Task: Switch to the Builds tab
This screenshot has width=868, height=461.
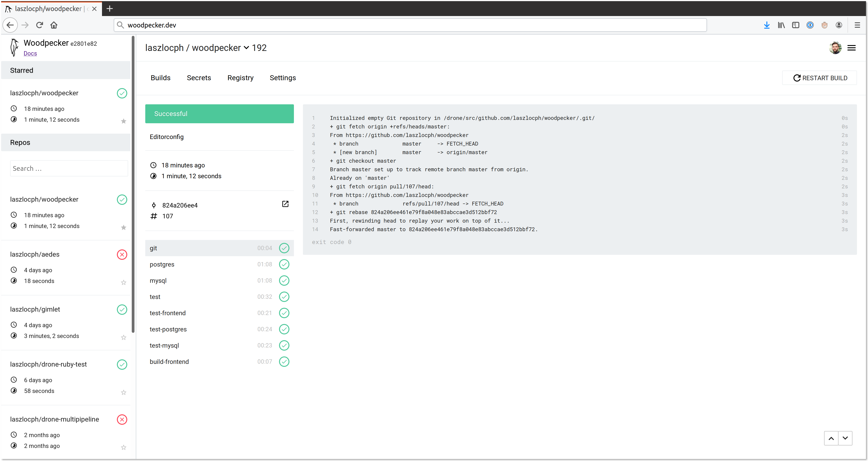Action: (x=160, y=78)
